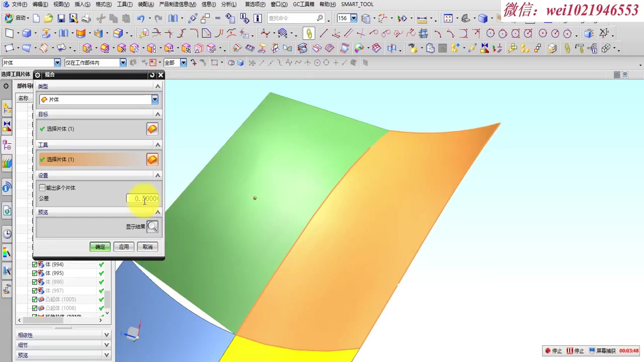Click the Measure distance ruler icon
The image size is (644, 362).
click(422, 19)
